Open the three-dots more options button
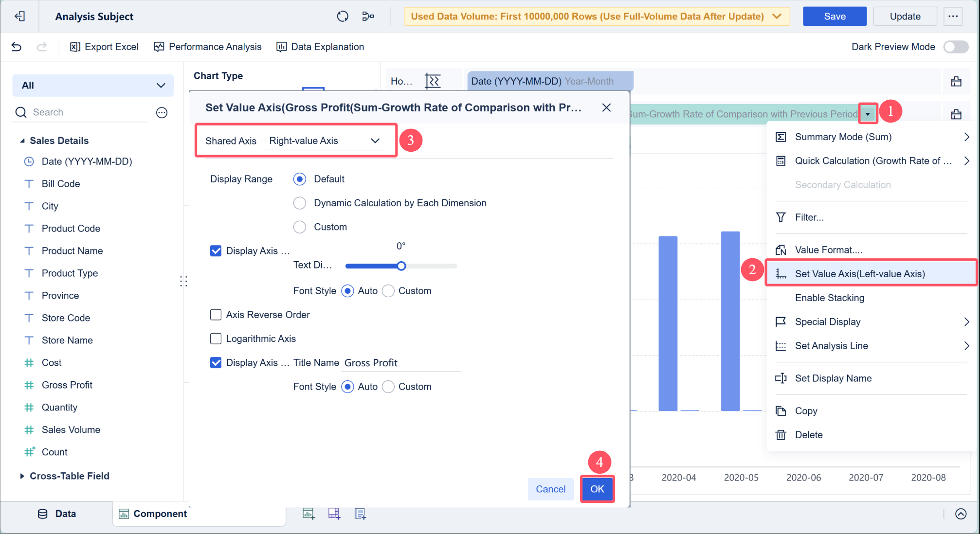This screenshot has height=534, width=980. (953, 16)
